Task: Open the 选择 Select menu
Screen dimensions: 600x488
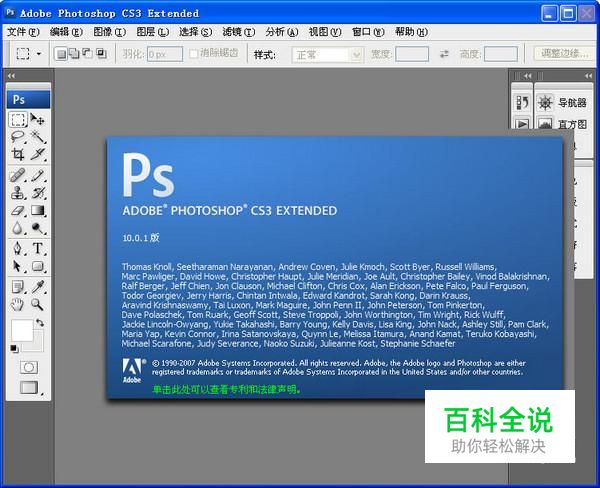Action: click(196, 32)
